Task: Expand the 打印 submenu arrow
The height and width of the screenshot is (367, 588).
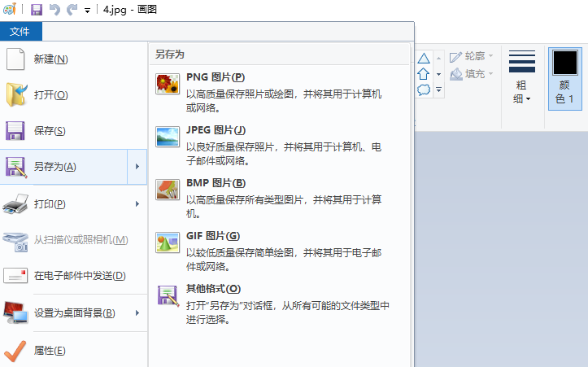Action: (x=137, y=203)
